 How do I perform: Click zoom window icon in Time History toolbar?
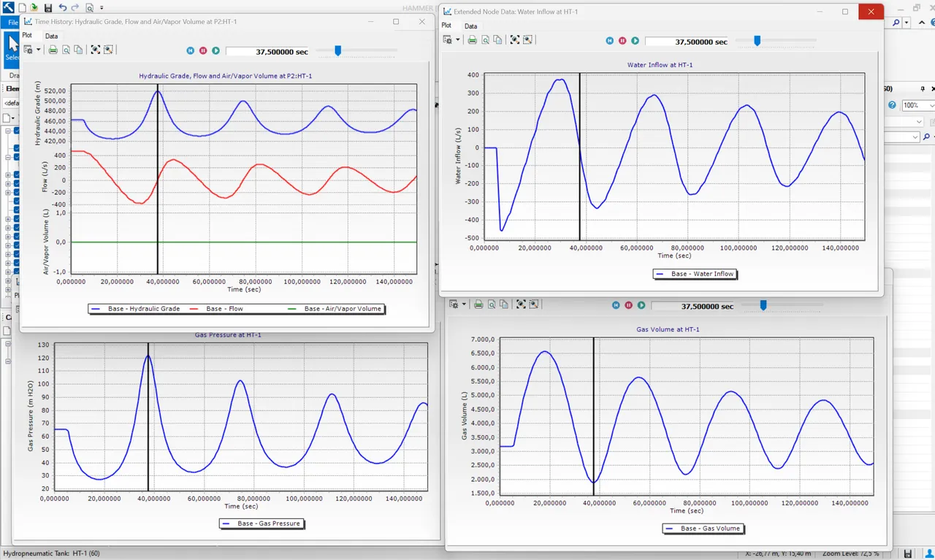click(108, 50)
